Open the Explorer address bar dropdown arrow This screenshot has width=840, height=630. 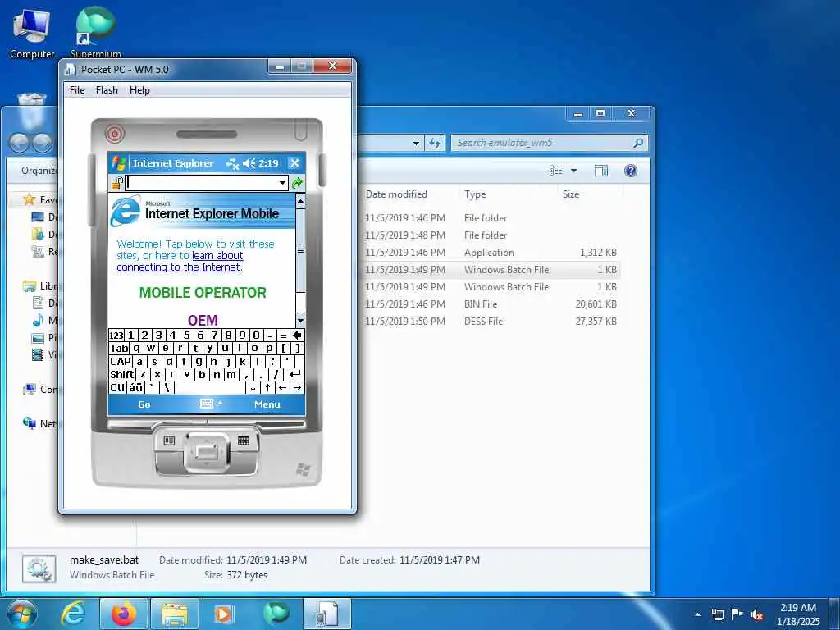pyautogui.click(x=416, y=144)
